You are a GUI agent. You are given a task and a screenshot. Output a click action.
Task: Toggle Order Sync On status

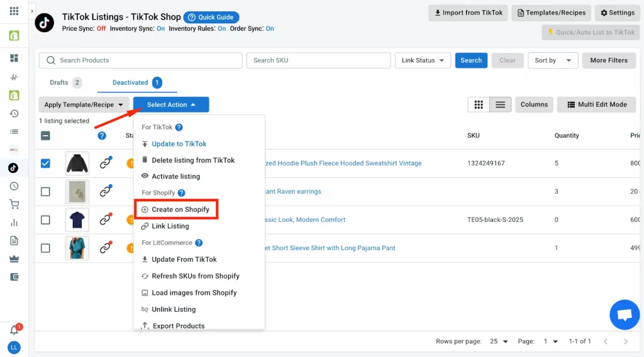tap(270, 29)
